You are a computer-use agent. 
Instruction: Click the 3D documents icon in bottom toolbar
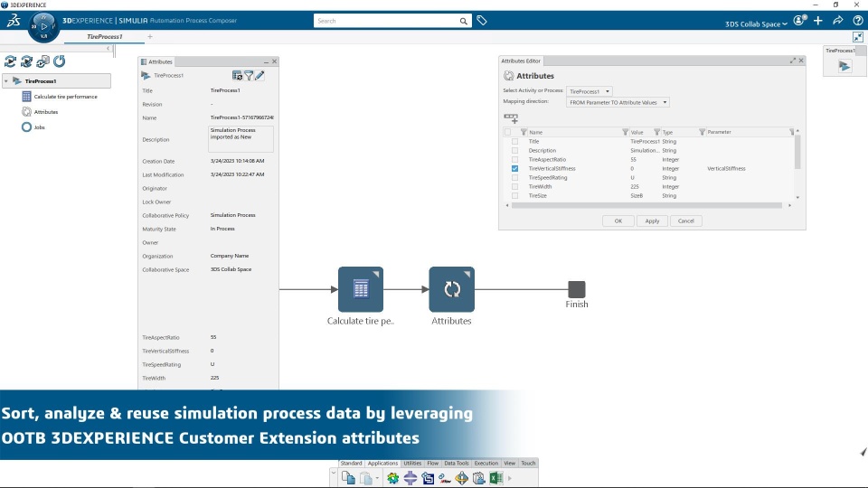coord(479,477)
